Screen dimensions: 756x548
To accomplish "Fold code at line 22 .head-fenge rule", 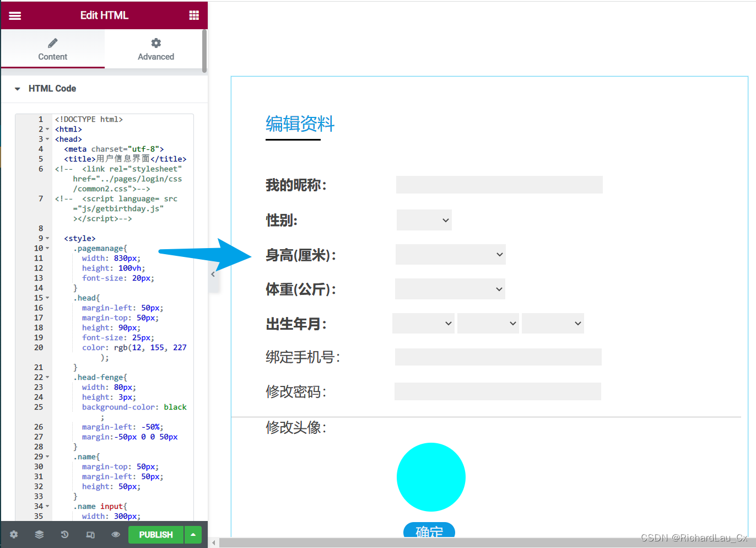I will [47, 378].
